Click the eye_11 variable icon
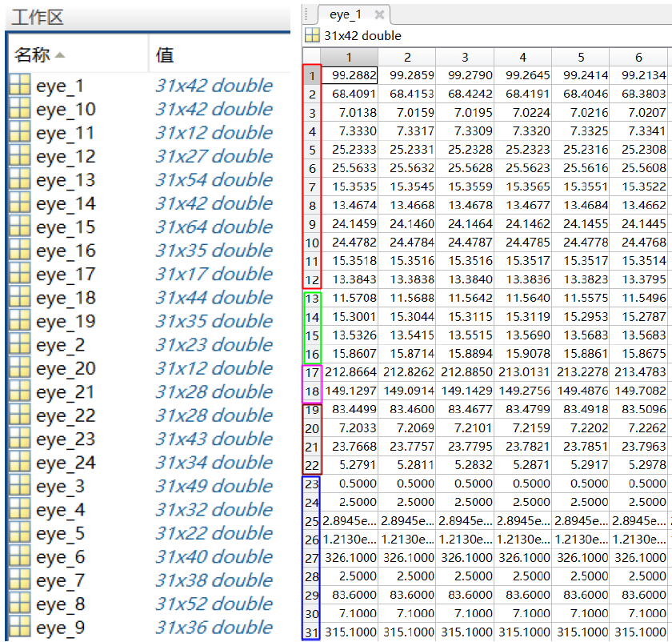This screenshot has height=642, width=672. (x=20, y=131)
